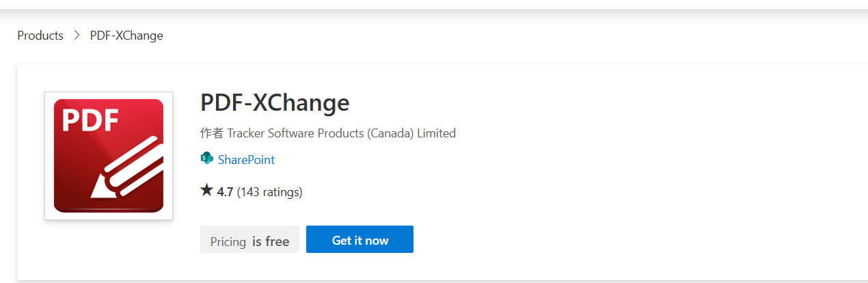Open the SharePoint link
The image size is (868, 283).
pos(246,160)
